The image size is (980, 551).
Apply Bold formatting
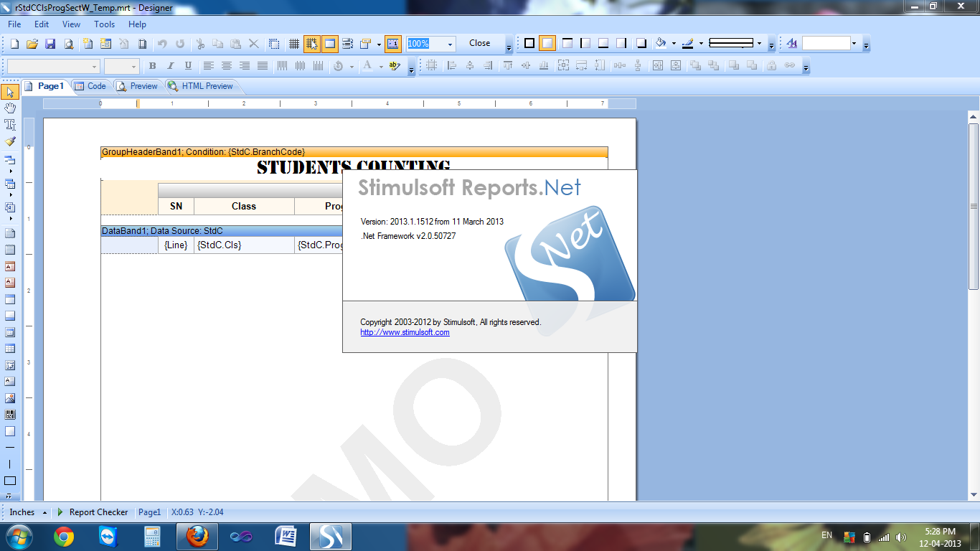[152, 66]
